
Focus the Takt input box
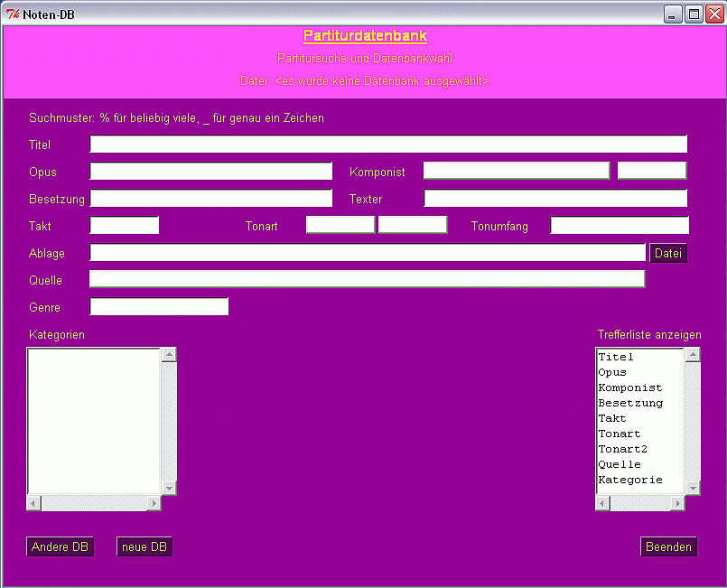(125, 226)
